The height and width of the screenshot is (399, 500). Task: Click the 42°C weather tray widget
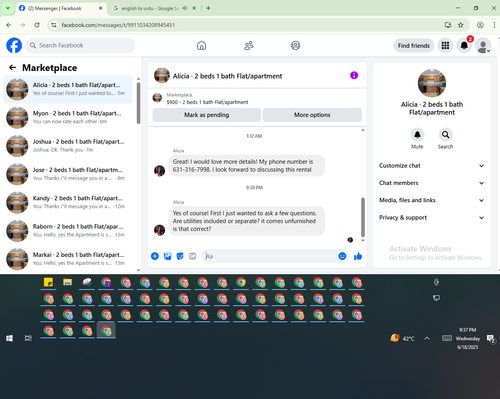tap(402, 338)
